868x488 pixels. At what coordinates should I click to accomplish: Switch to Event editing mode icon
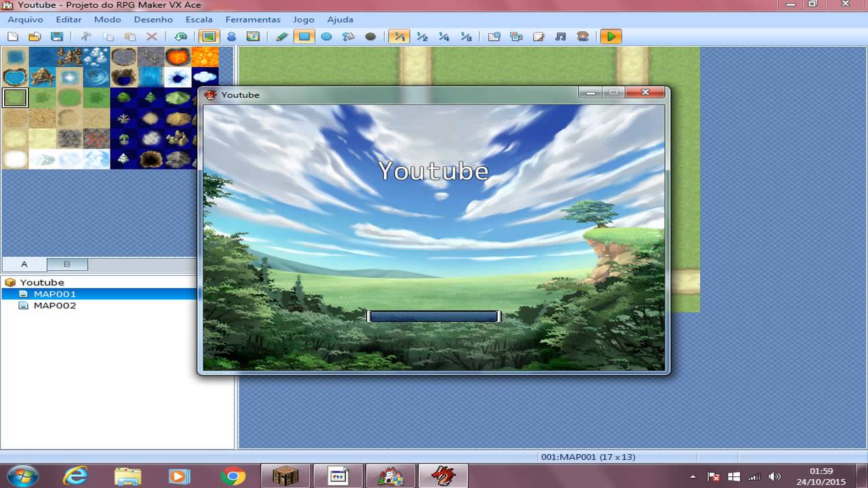[x=231, y=37]
